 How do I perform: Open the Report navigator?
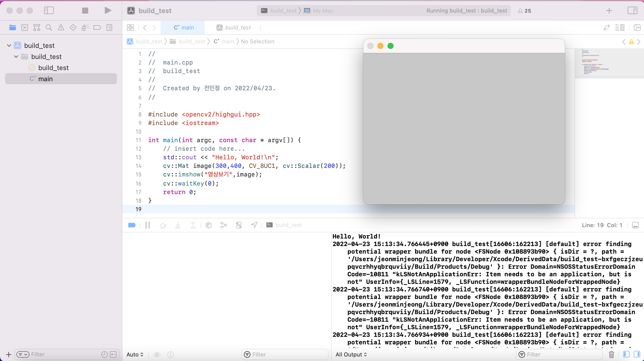[109, 27]
